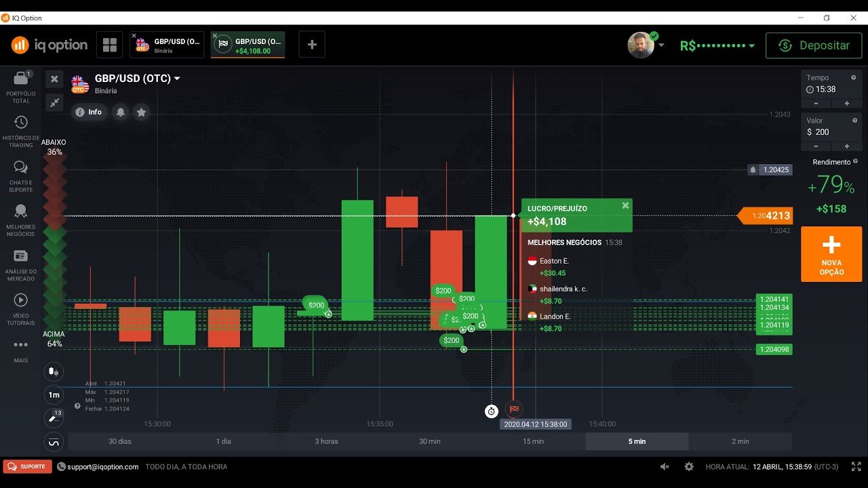This screenshot has width=868, height=488.
Task: Toggle fullscreen icon in bottom bar
Action: 856,466
